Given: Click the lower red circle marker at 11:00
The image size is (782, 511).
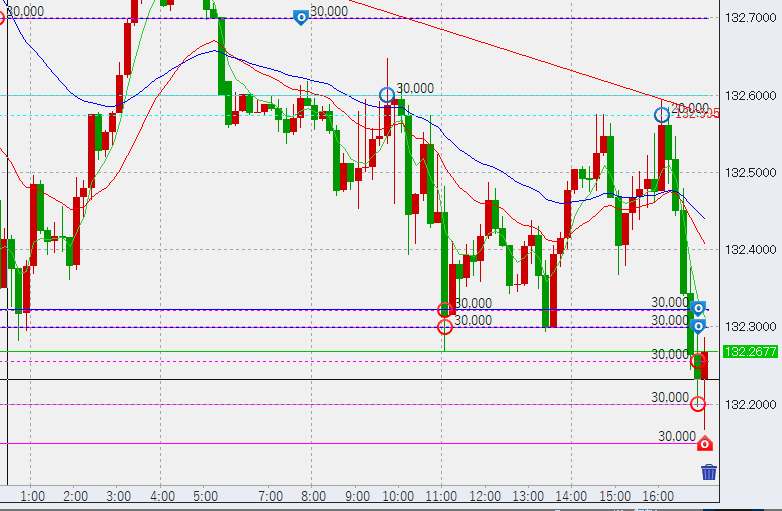Looking at the screenshot, I should coord(445,327).
